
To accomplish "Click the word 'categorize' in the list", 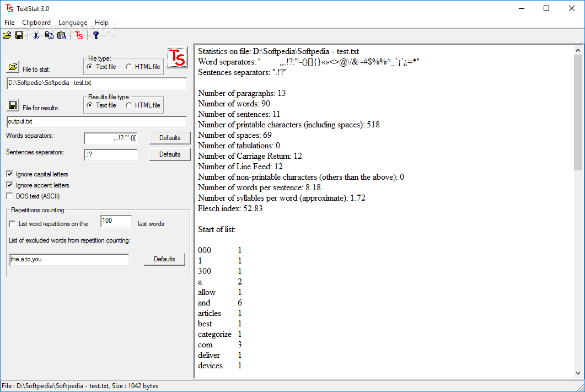I will 214,334.
